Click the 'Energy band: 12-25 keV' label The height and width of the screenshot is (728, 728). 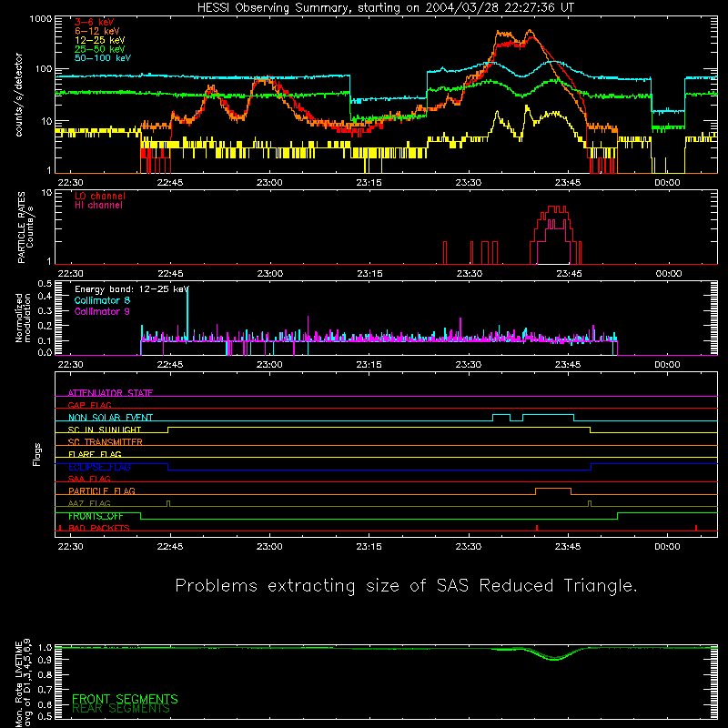(132, 289)
